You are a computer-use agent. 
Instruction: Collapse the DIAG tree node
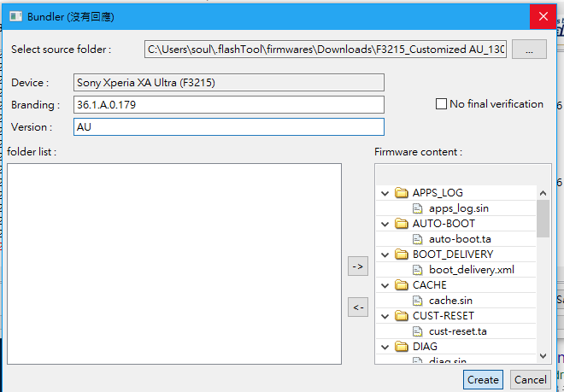(385, 347)
